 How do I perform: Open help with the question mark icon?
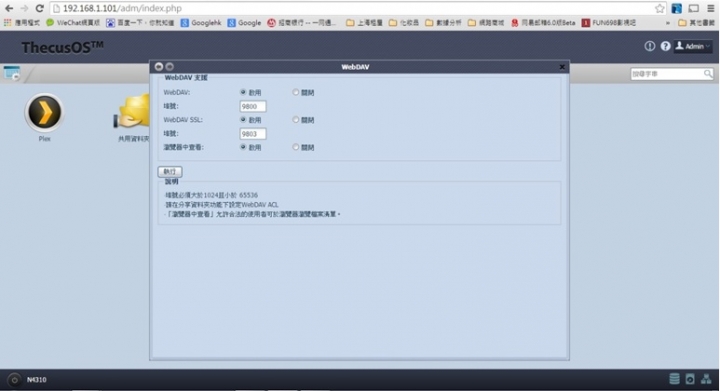(665, 46)
